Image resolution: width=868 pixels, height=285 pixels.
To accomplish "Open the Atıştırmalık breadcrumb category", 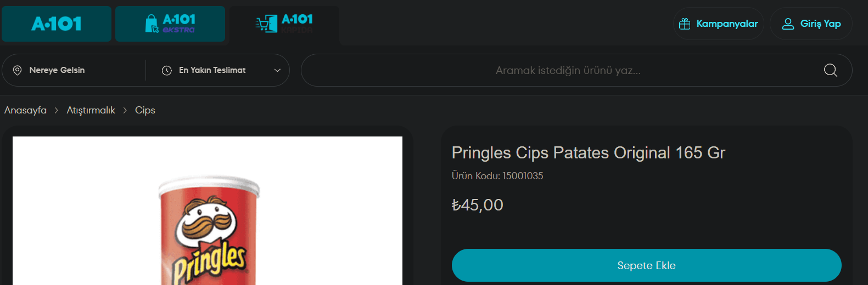I will click(91, 110).
